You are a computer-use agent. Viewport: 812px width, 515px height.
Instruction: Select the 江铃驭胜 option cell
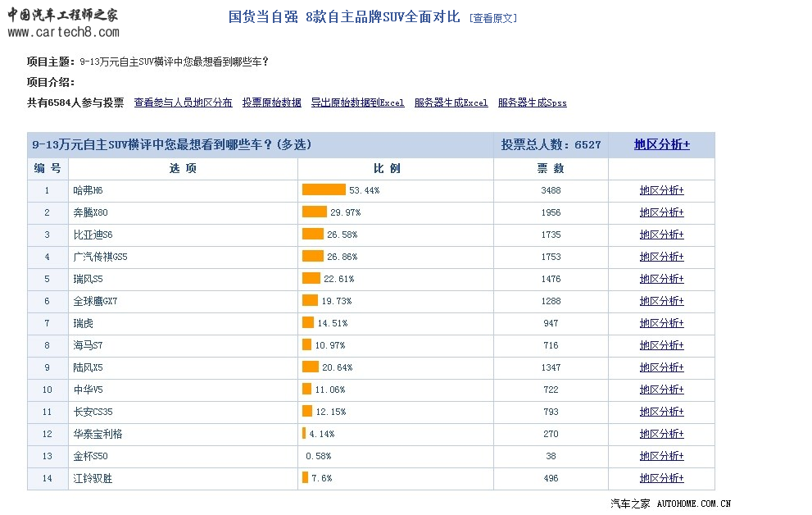(183, 478)
